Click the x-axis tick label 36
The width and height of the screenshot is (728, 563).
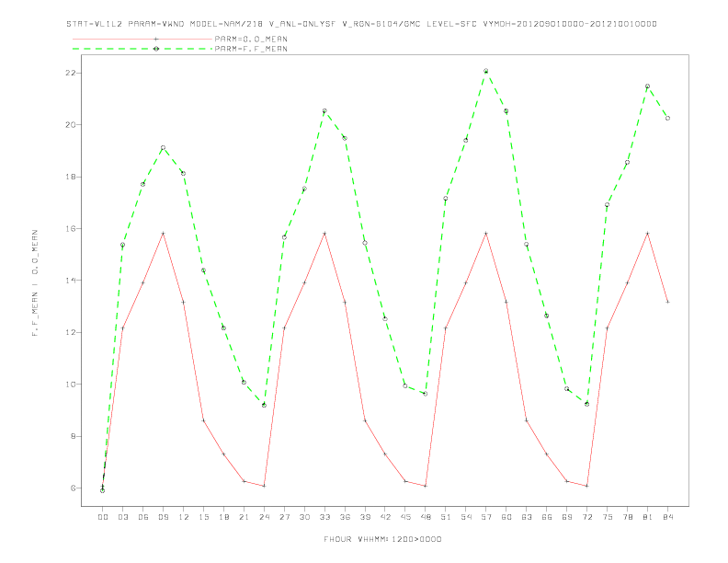(345, 517)
